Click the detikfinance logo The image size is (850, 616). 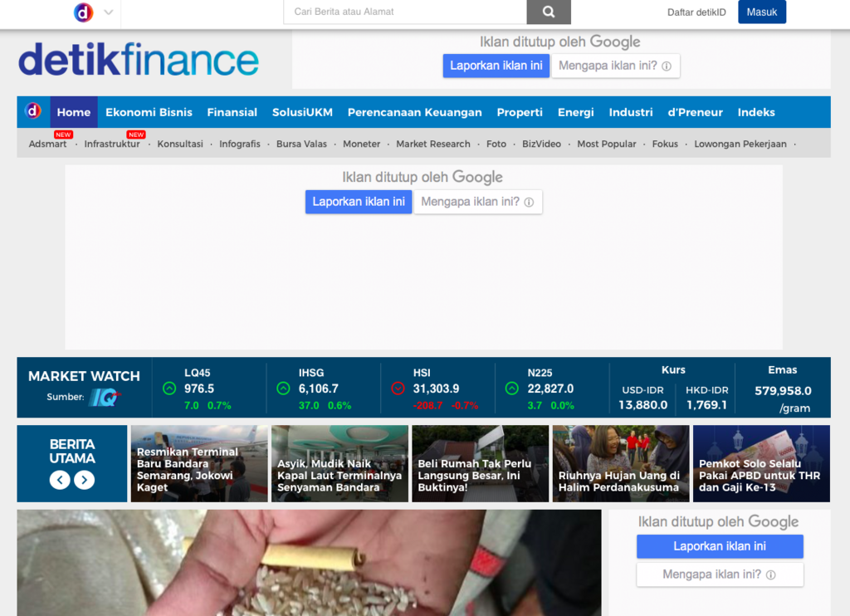(x=139, y=59)
